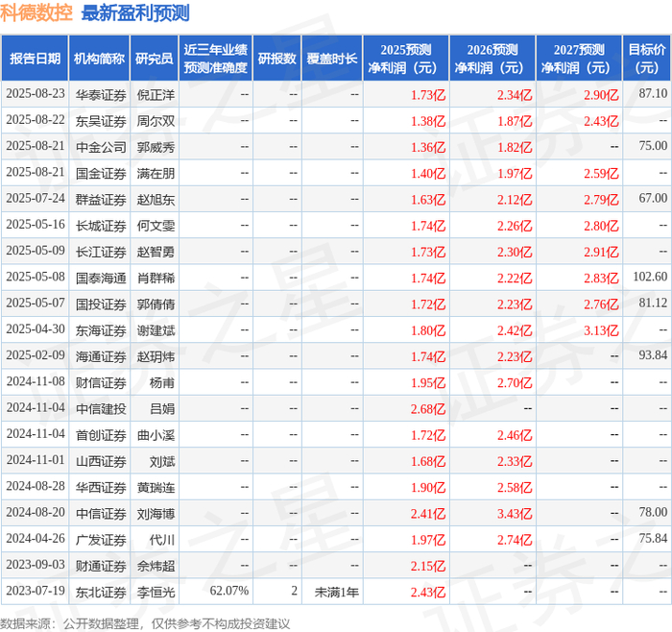672x632 pixels.
Task: Select the 华西证券 institution cell
Action: point(101,488)
